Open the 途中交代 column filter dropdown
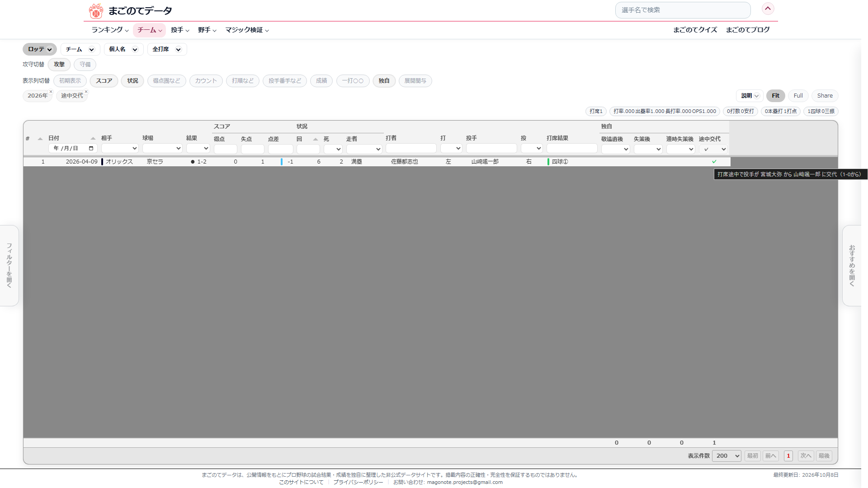This screenshot has height=488, width=868. click(x=713, y=149)
